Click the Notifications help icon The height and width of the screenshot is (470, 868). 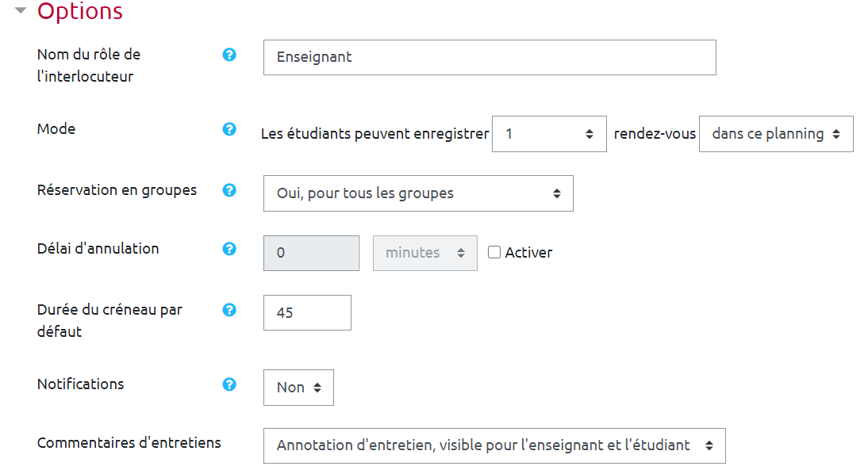[229, 384]
